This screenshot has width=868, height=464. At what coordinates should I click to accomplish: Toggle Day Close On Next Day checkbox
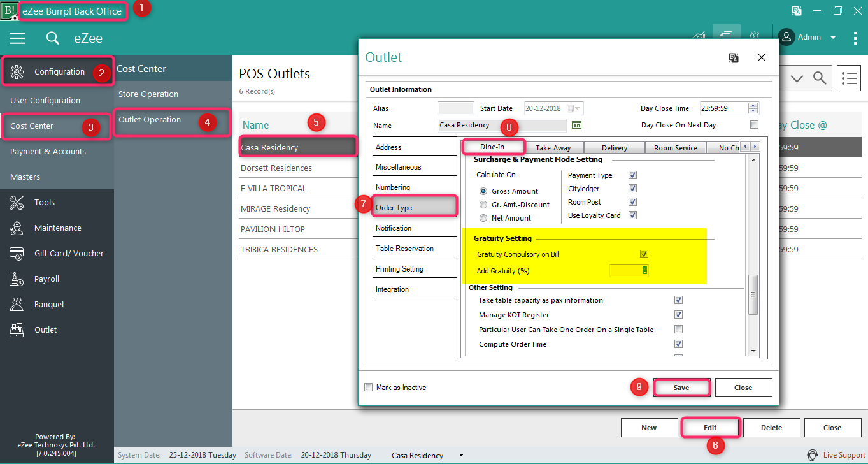click(755, 125)
